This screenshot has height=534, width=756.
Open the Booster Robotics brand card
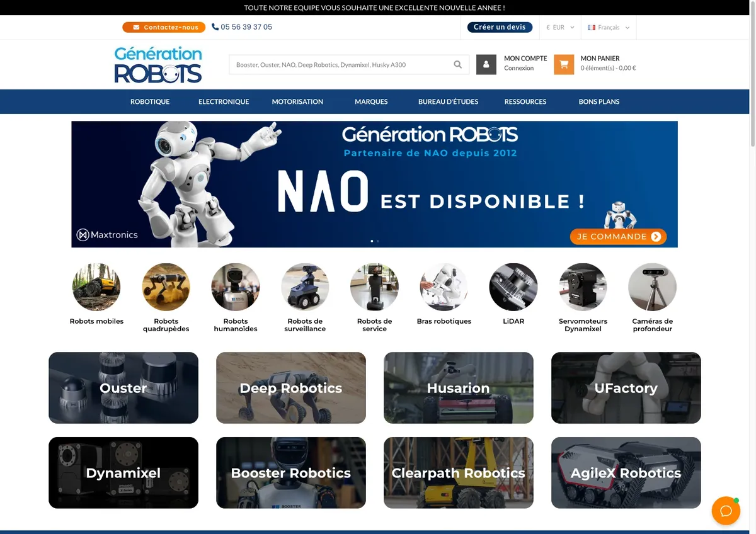click(291, 473)
